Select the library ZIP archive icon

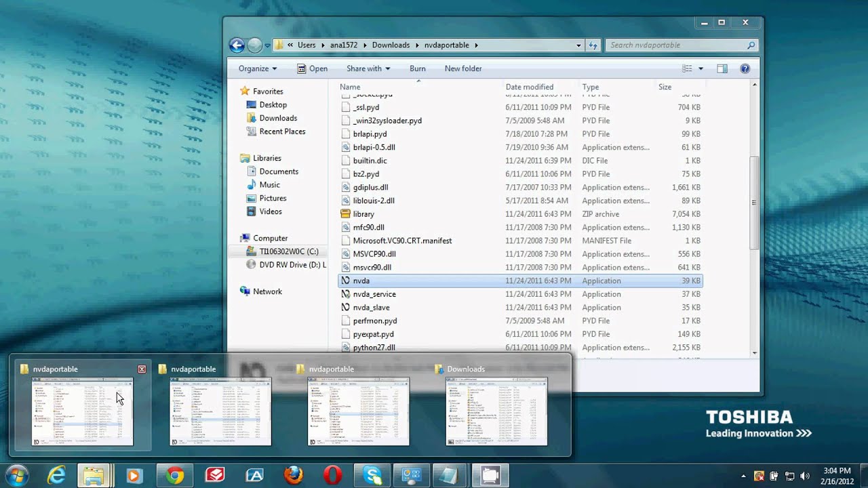(x=346, y=214)
